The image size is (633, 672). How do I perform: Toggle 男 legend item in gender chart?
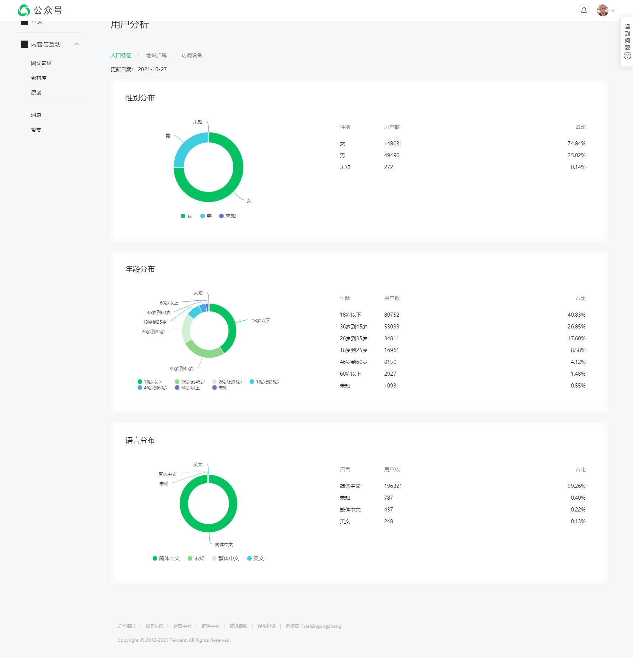coord(206,216)
